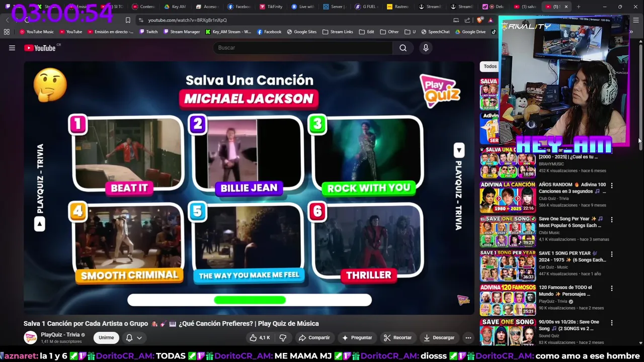Open the more actions ellipsis below the video
Image resolution: width=644 pixels, height=362 pixels.
[468, 338]
